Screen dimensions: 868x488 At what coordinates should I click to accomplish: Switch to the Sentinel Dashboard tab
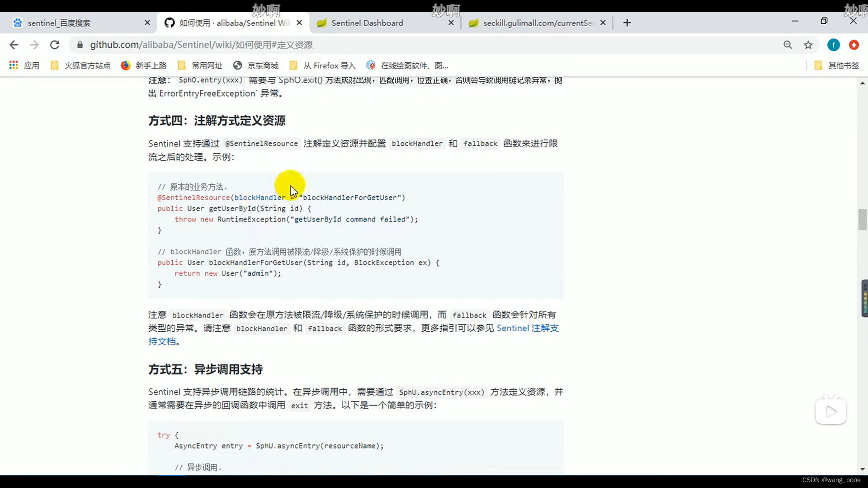pyautogui.click(x=366, y=23)
